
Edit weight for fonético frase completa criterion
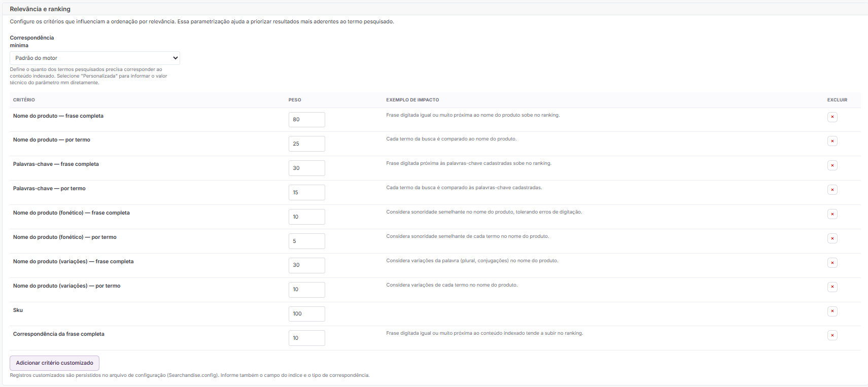[307, 217]
